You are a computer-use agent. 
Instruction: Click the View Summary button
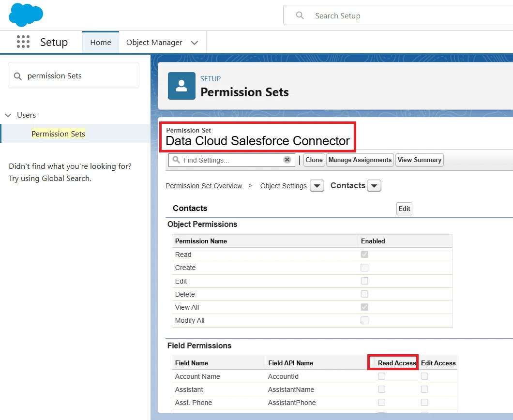pos(420,160)
